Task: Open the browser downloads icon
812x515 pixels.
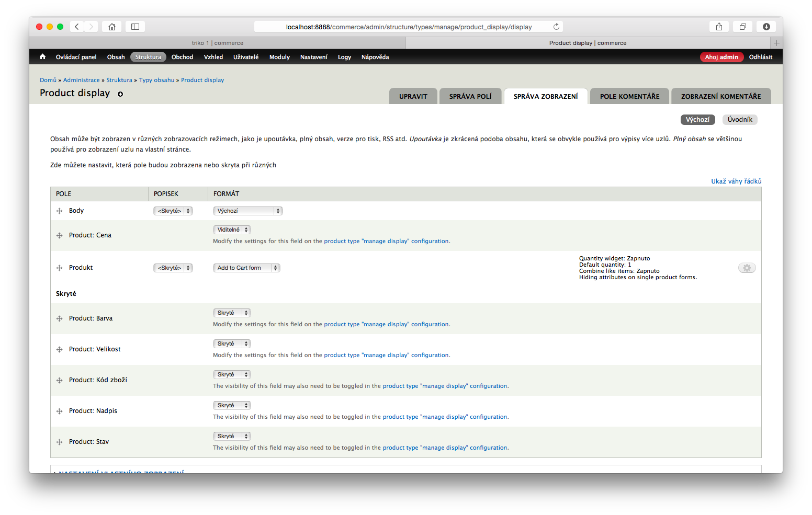Action: tap(766, 27)
